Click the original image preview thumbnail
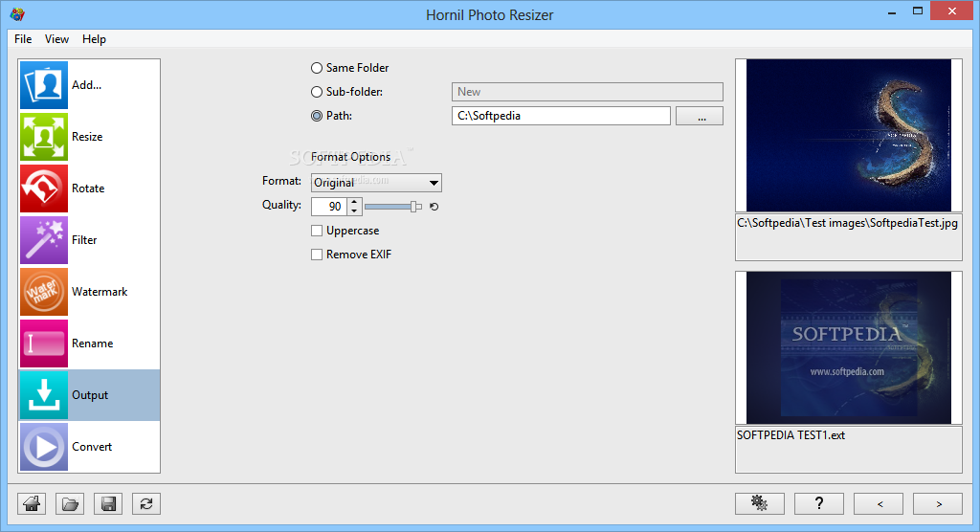Screen dimensions: 980x532 tap(849, 135)
